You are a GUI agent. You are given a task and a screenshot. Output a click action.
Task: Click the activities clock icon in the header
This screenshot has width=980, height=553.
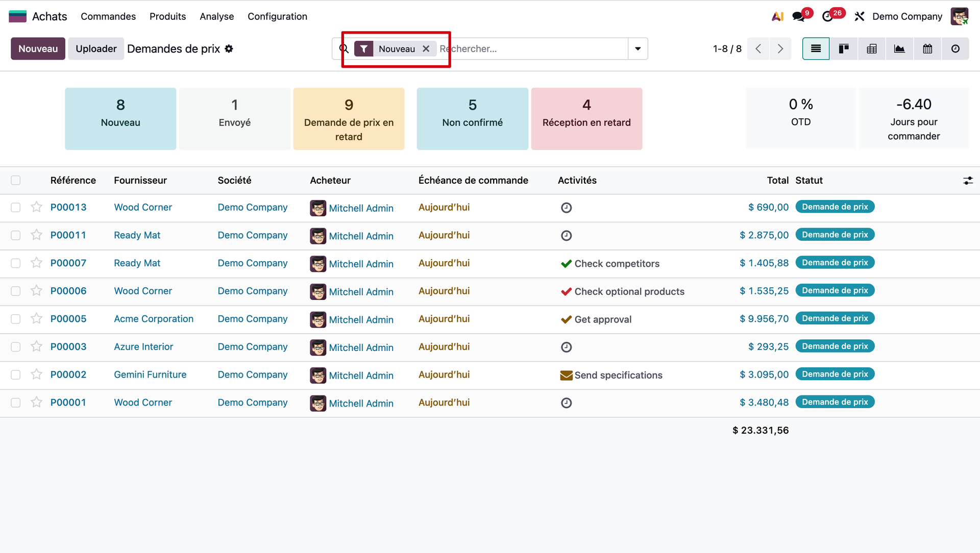(827, 16)
